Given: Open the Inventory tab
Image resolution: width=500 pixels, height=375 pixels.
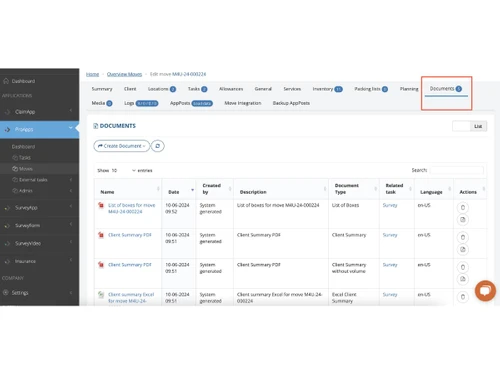Looking at the screenshot, I should pos(327,89).
